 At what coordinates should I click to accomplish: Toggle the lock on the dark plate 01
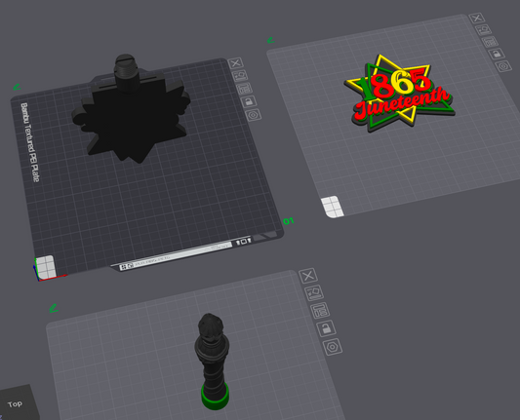(249, 101)
